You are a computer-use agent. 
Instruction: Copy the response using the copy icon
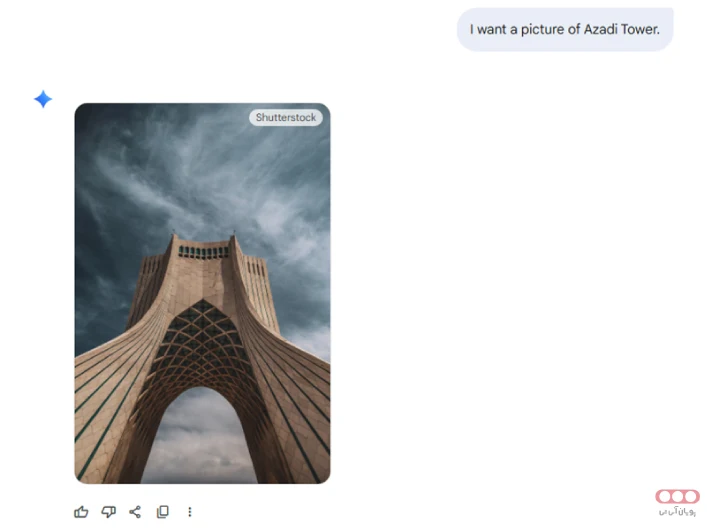point(163,512)
